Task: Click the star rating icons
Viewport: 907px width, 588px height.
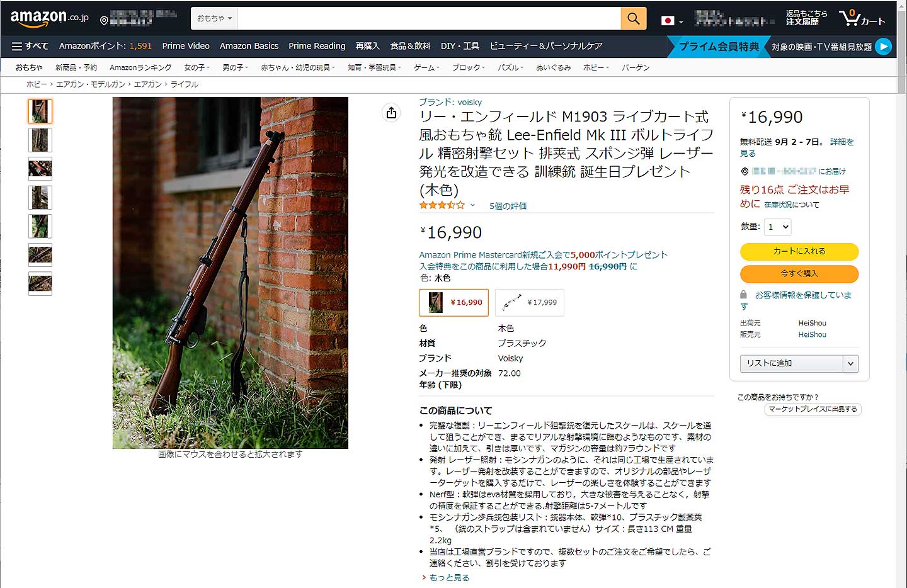Action: click(x=442, y=205)
